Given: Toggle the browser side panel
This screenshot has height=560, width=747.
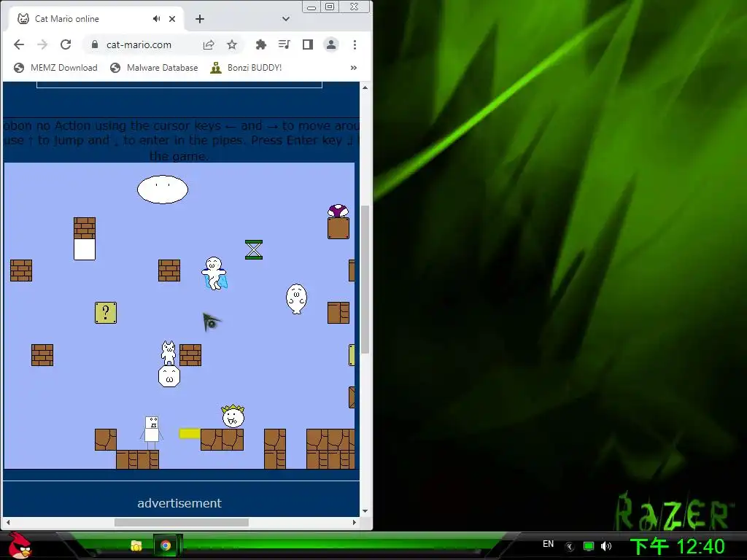Looking at the screenshot, I should pyautogui.click(x=308, y=44).
